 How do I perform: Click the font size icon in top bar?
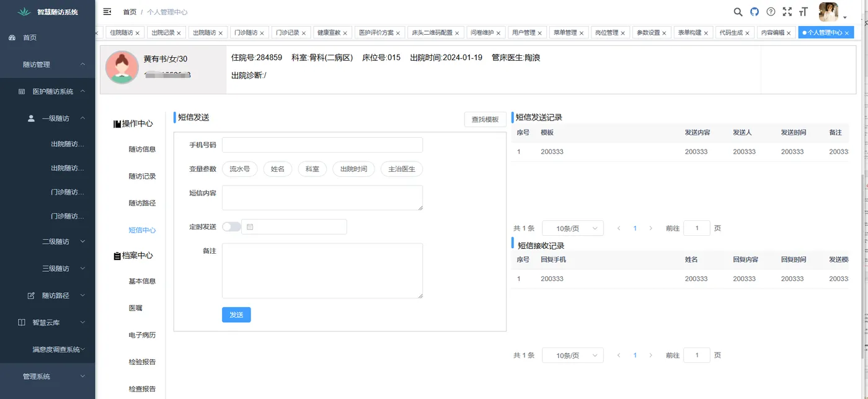(804, 11)
